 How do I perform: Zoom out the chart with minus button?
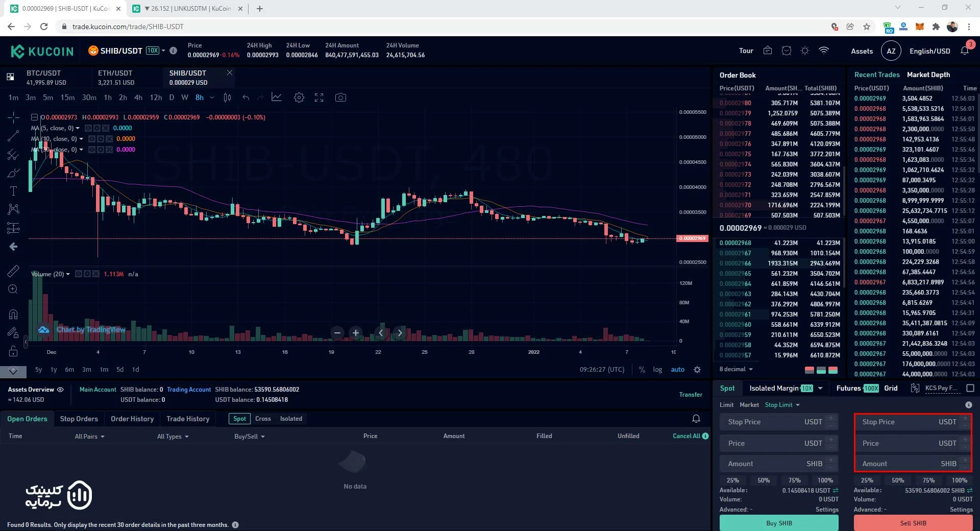coord(337,333)
